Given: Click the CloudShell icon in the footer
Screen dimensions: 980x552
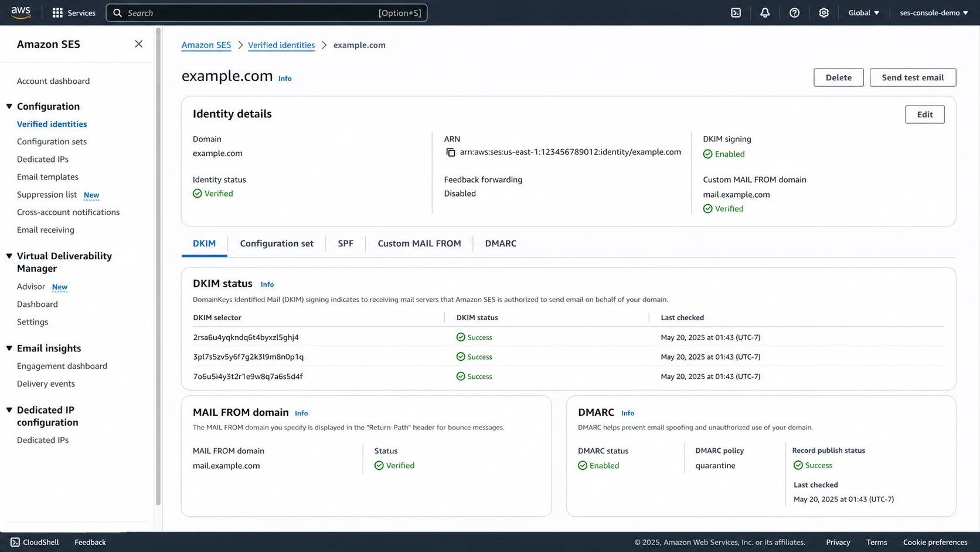Looking at the screenshot, I should (x=15, y=542).
